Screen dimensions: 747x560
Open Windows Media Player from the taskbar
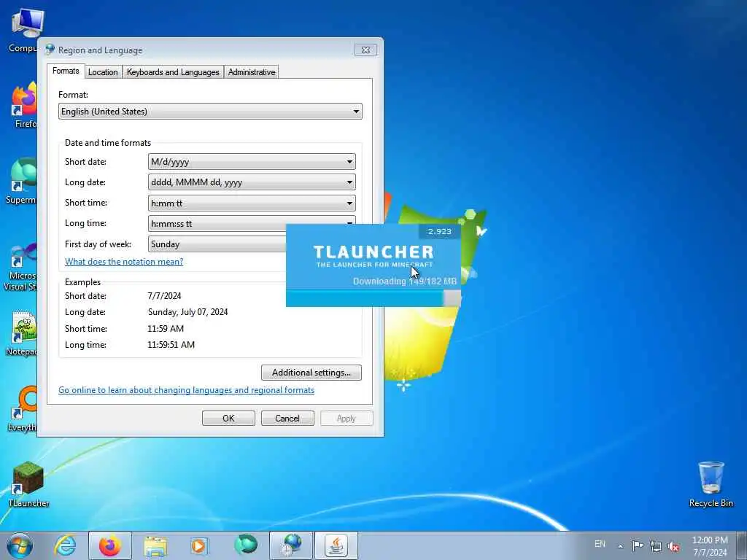[x=199, y=545]
